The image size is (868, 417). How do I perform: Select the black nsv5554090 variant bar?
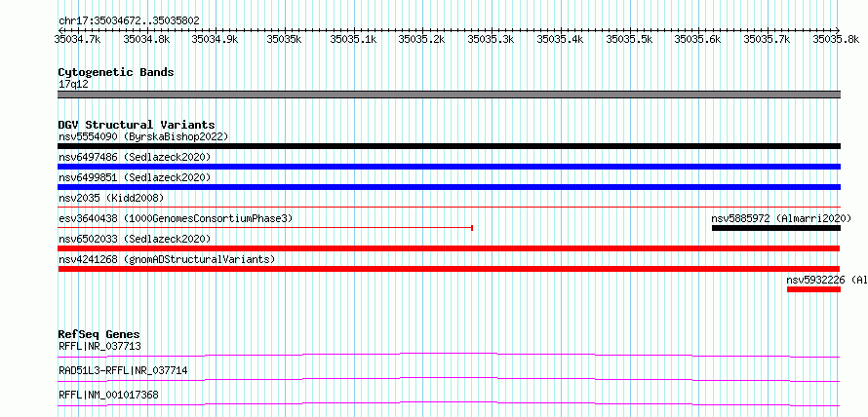pyautogui.click(x=449, y=146)
